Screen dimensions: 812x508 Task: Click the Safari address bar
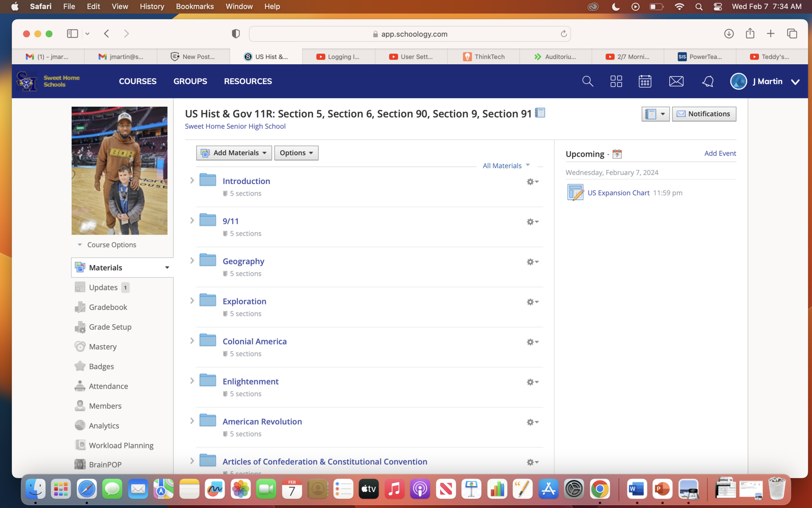click(x=410, y=34)
